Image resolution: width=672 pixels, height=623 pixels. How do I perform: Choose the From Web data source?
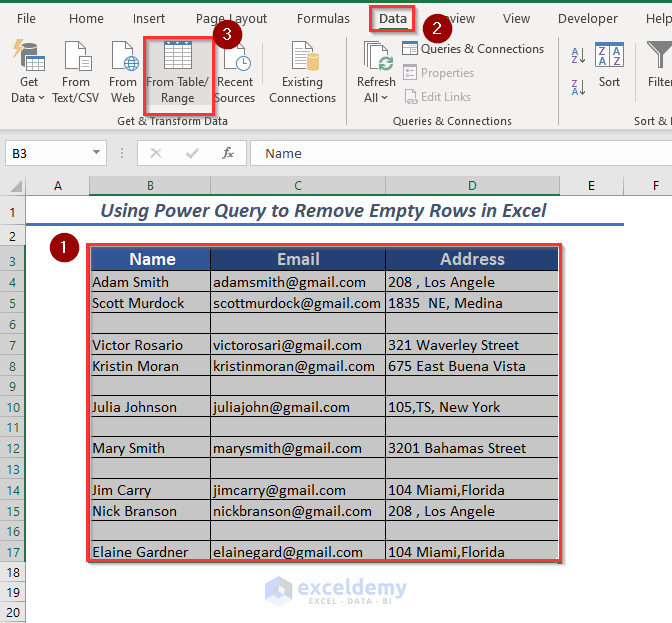[x=123, y=72]
